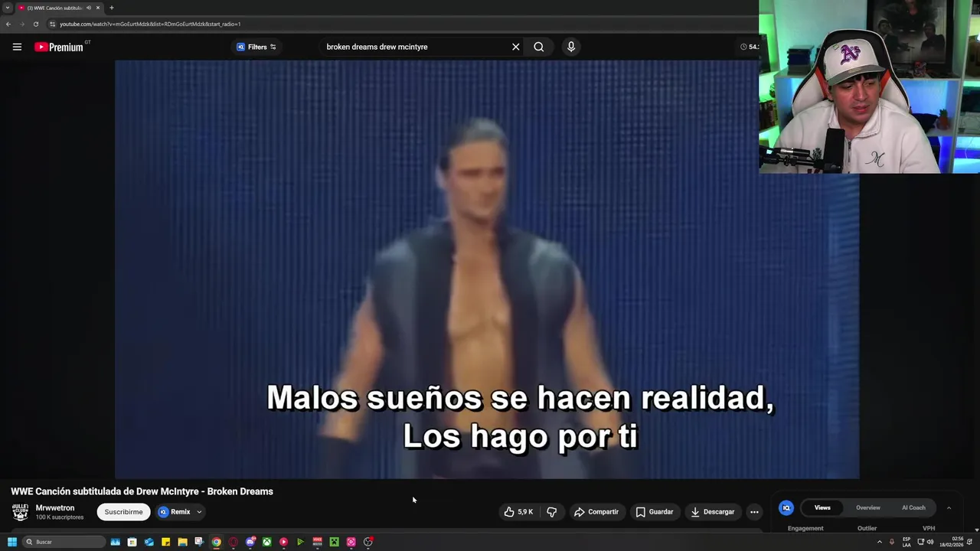Click the VPH label in vidIQ panel
Image resolution: width=980 pixels, height=551 pixels.
click(929, 528)
